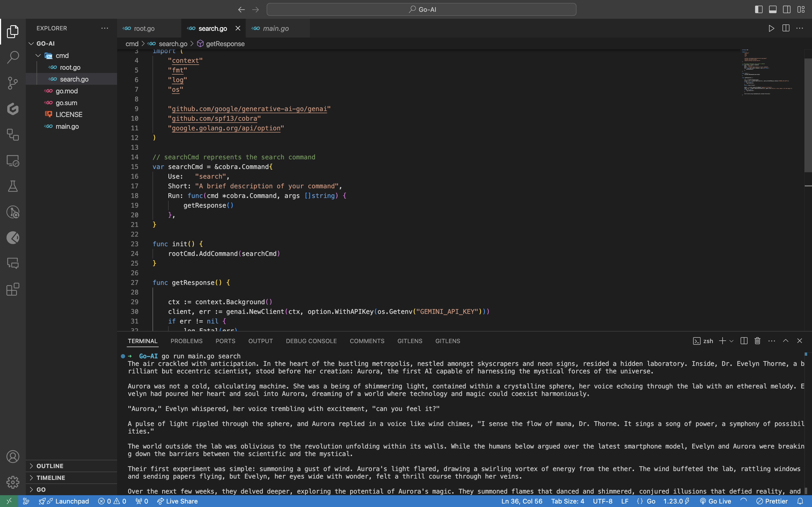Screen dimensions: 812x507
Task: Open the Search sidebar icon
Action: pos(13,57)
